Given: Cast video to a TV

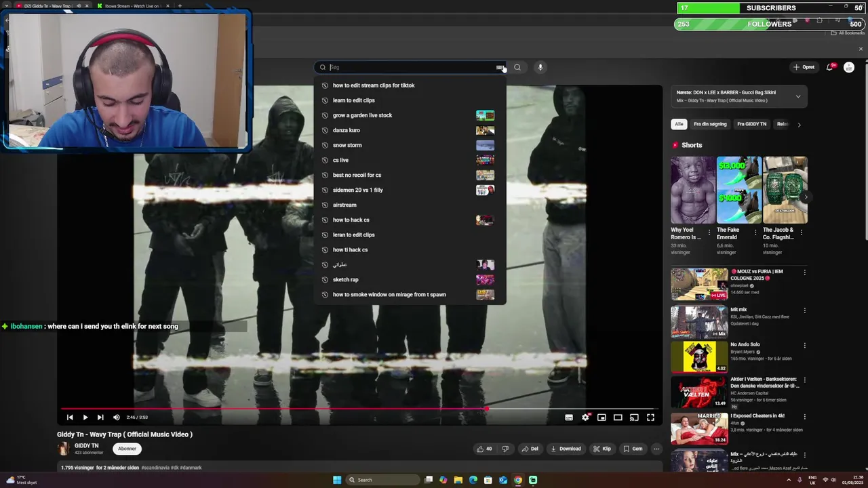Looking at the screenshot, I should [x=634, y=418].
